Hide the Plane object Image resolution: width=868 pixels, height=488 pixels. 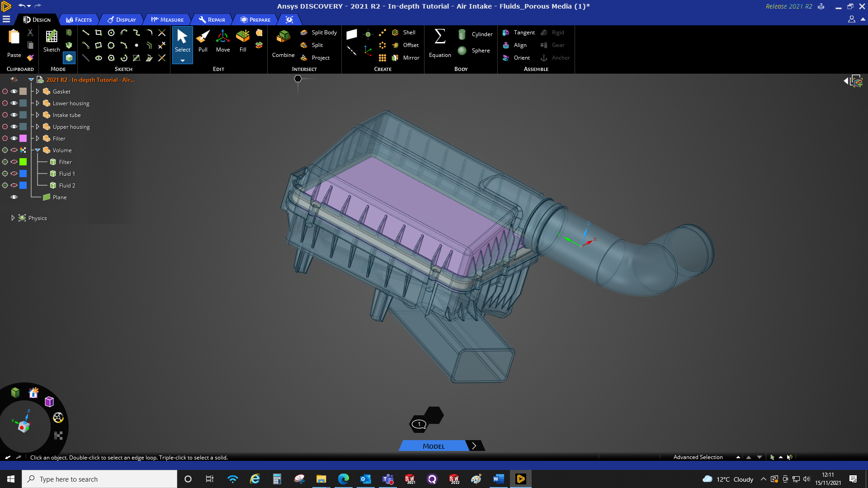click(14, 197)
